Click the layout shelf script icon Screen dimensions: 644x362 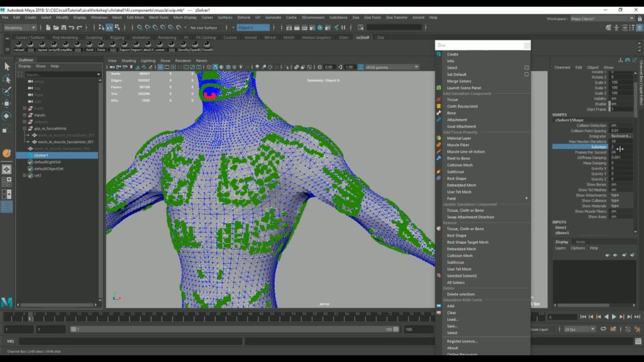pos(42,46)
